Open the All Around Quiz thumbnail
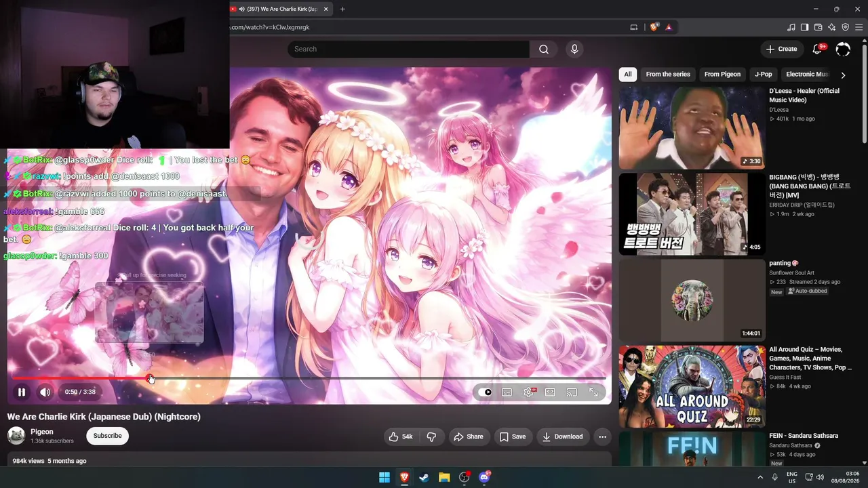This screenshot has width=868, height=488. click(692, 387)
